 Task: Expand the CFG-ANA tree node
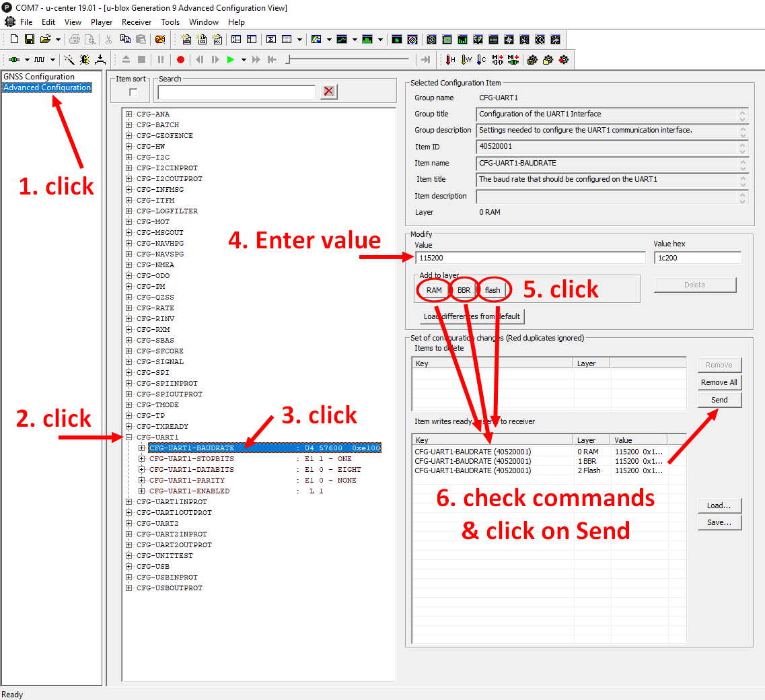point(129,114)
